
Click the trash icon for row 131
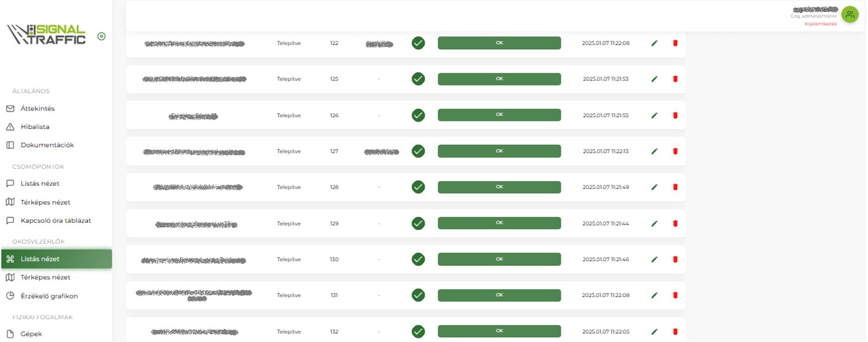(675, 295)
